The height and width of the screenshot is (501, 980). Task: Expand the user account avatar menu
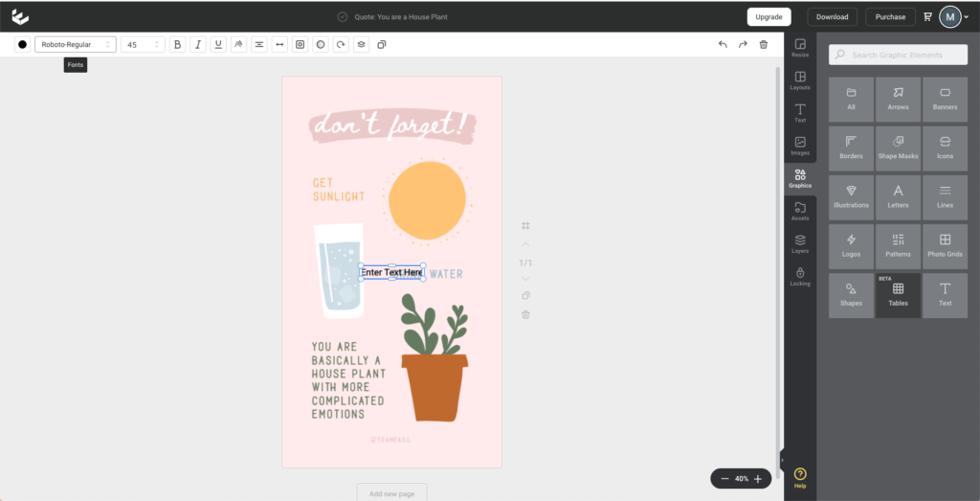(953, 16)
